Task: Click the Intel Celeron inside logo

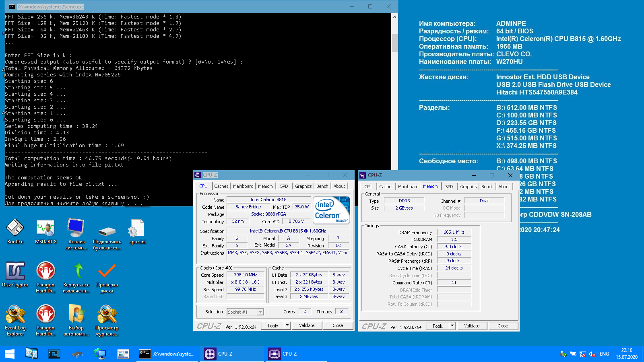Action: coord(331,210)
